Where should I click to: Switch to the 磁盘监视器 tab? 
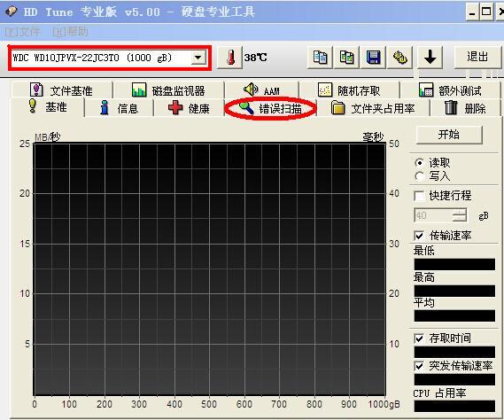click(x=169, y=90)
